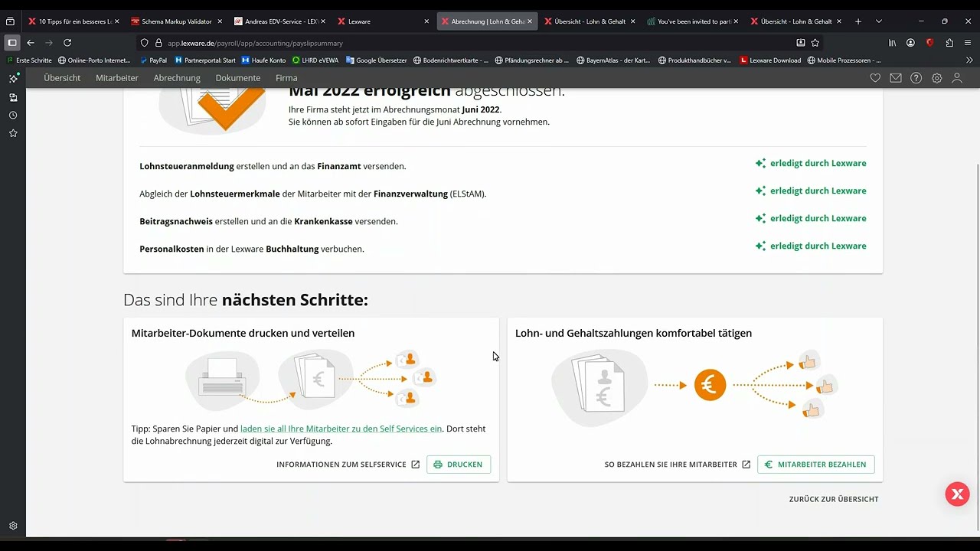Open the Übersicht menu
Viewport: 980px width, 551px height.
[x=62, y=78]
